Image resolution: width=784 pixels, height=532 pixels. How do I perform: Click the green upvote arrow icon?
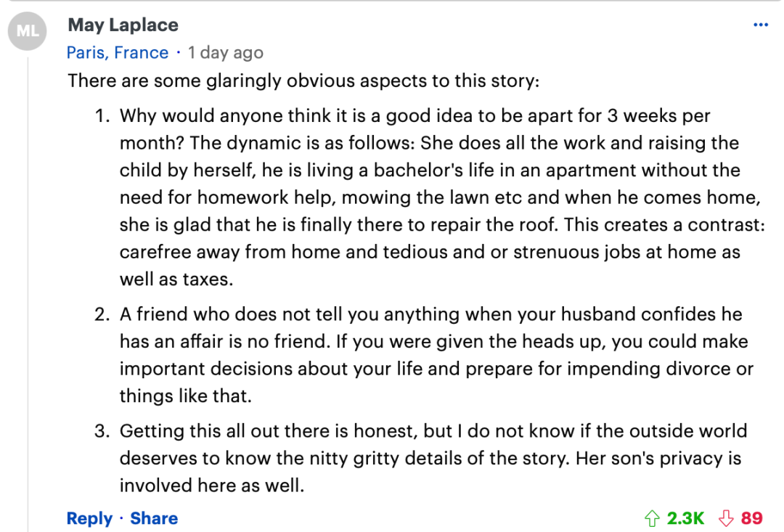[652, 518]
